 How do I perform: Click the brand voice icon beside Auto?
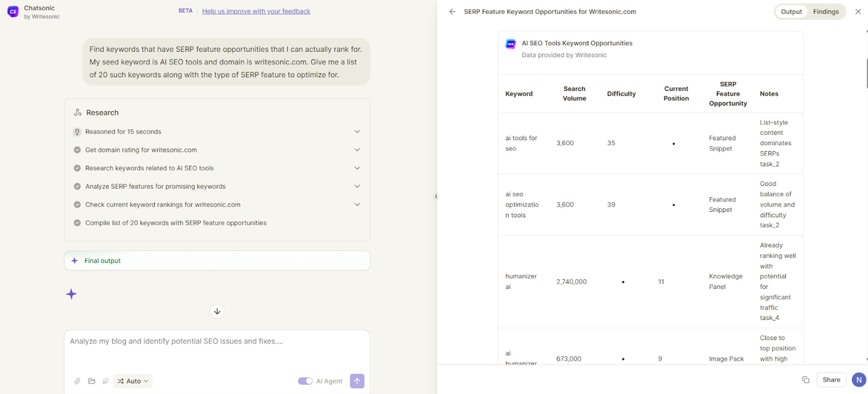[106, 381]
